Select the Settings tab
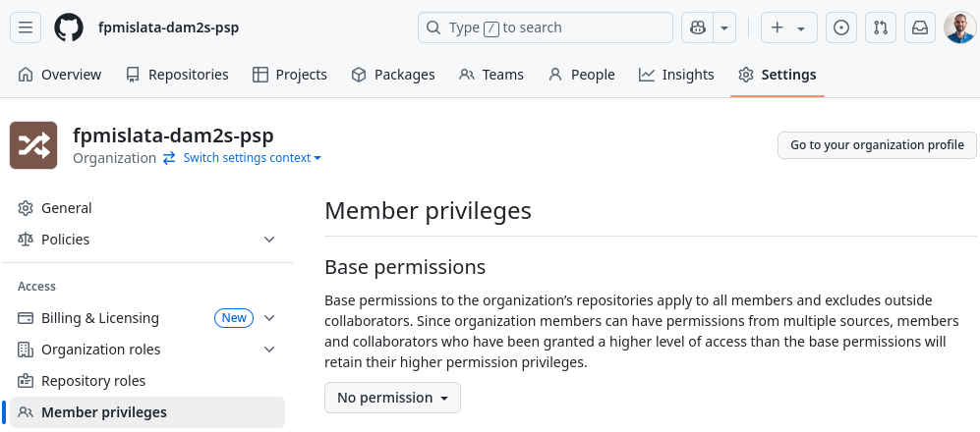 coord(777,75)
